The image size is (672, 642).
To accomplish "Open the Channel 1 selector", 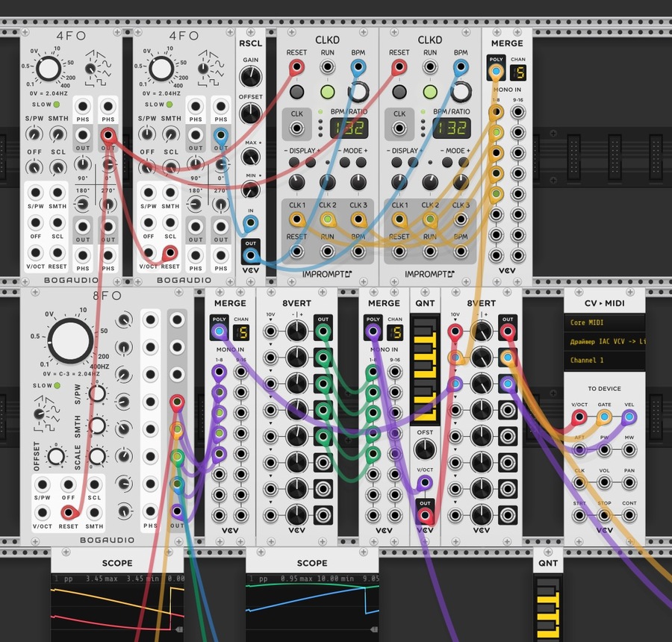I will [x=604, y=360].
